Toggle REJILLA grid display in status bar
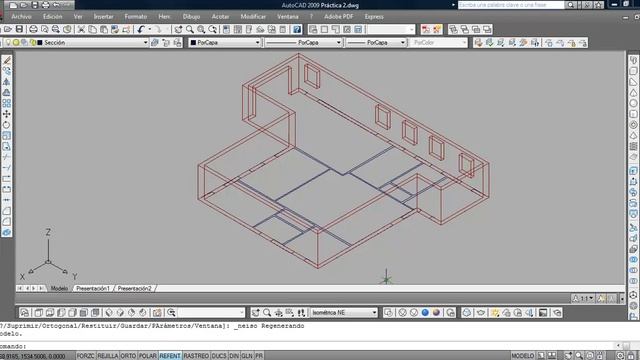This screenshot has width=640, height=360. [x=108, y=356]
